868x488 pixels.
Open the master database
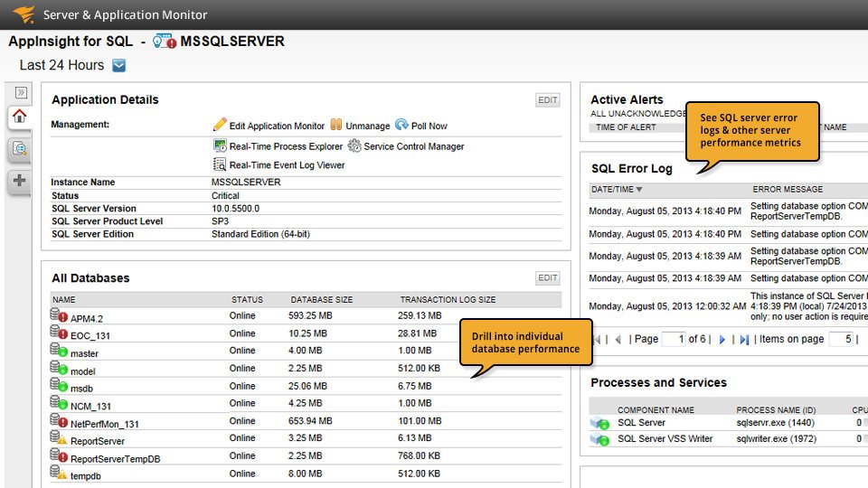tap(84, 353)
